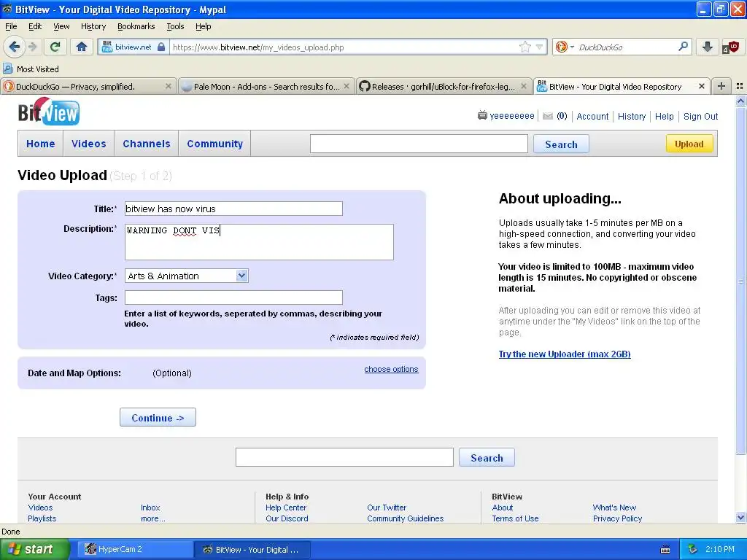
Task: Open the Tools menu
Action: 175,26
